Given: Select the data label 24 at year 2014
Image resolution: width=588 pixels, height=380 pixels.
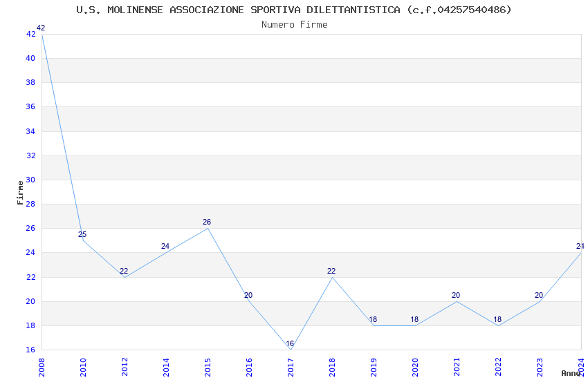Looking at the screenshot, I should [x=165, y=246].
